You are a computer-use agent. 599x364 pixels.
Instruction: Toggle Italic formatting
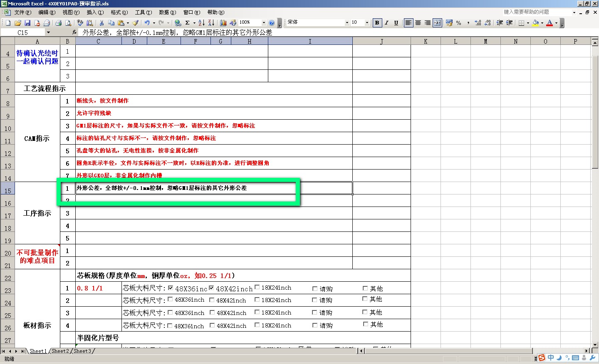click(x=386, y=23)
